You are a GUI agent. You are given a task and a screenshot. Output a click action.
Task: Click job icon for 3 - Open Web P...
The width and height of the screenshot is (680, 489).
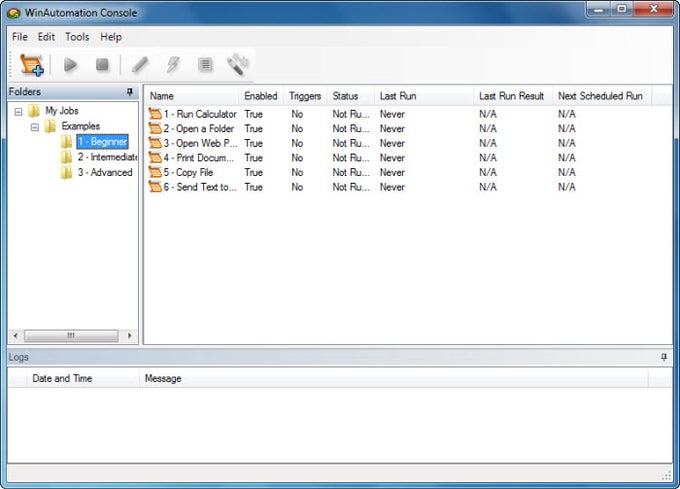click(155, 143)
